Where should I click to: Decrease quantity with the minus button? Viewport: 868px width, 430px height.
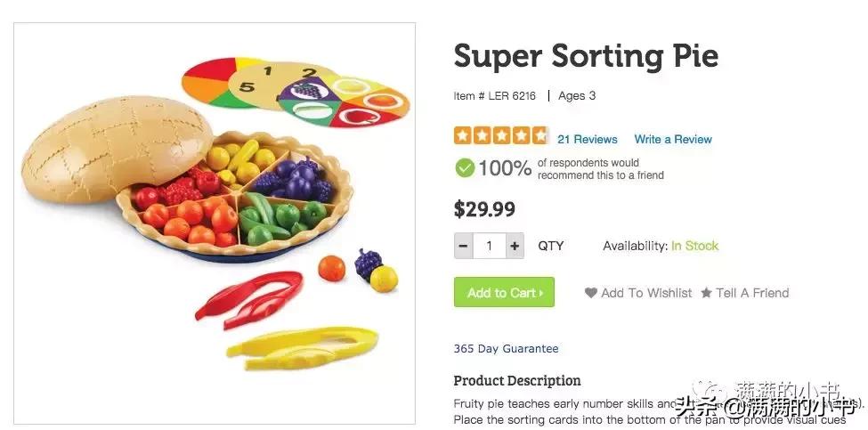[x=463, y=246]
